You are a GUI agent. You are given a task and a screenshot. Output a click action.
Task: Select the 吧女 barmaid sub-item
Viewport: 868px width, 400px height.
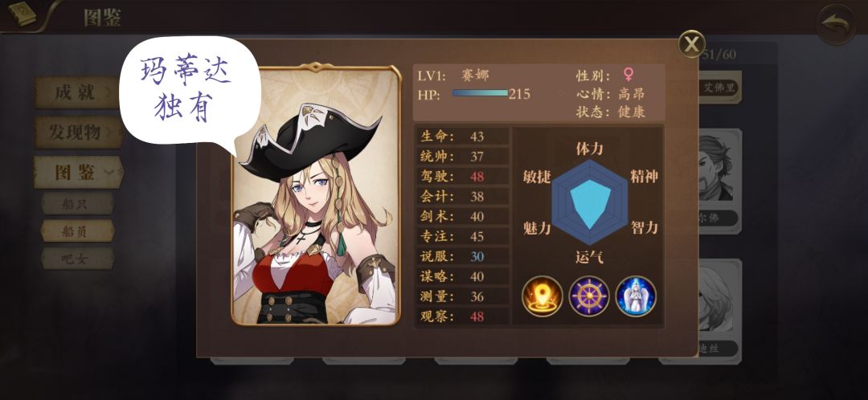click(x=77, y=259)
